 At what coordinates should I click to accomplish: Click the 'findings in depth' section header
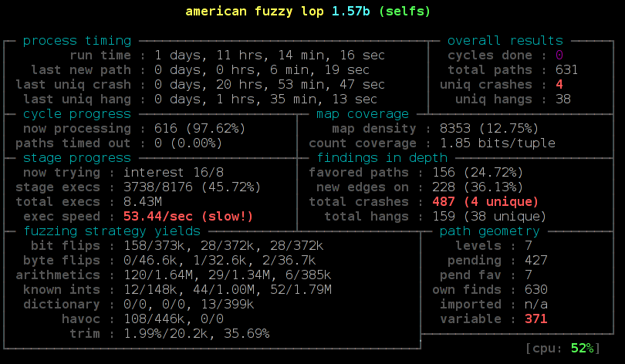pos(382,158)
